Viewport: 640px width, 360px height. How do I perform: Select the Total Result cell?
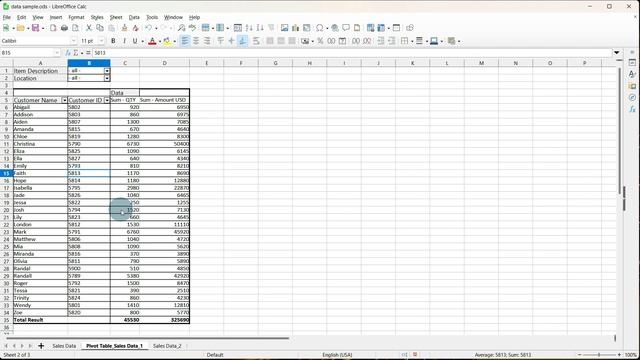pos(40,320)
